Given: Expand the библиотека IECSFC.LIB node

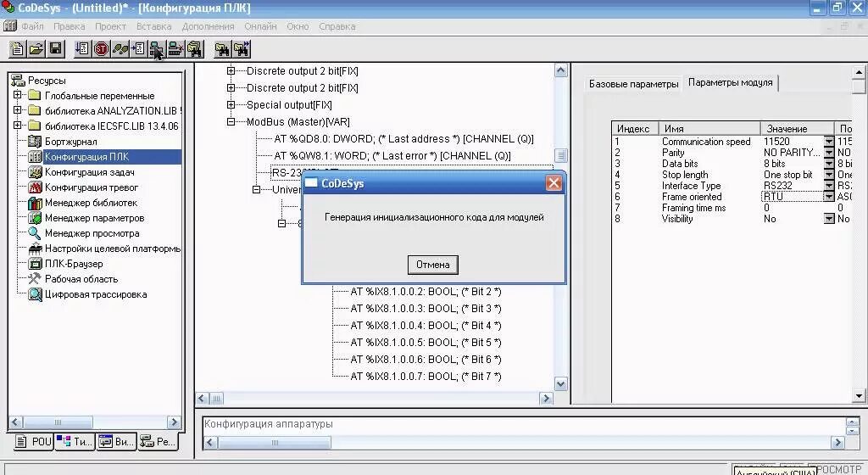Looking at the screenshot, I should pos(18,126).
